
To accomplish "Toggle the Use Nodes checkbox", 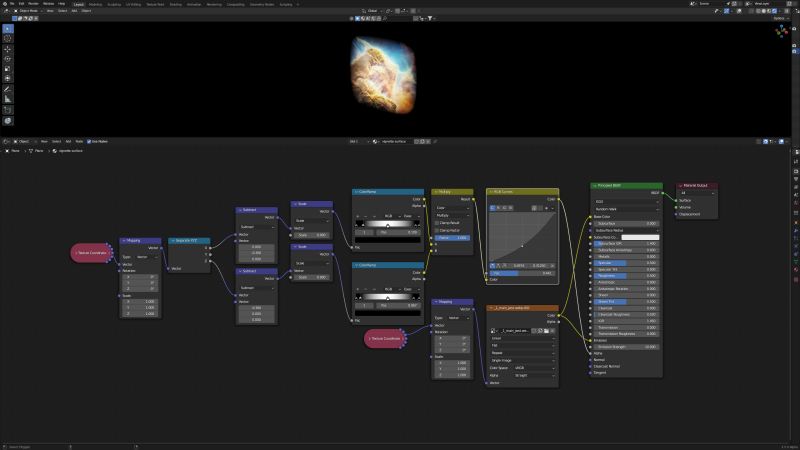I will pyautogui.click(x=89, y=141).
